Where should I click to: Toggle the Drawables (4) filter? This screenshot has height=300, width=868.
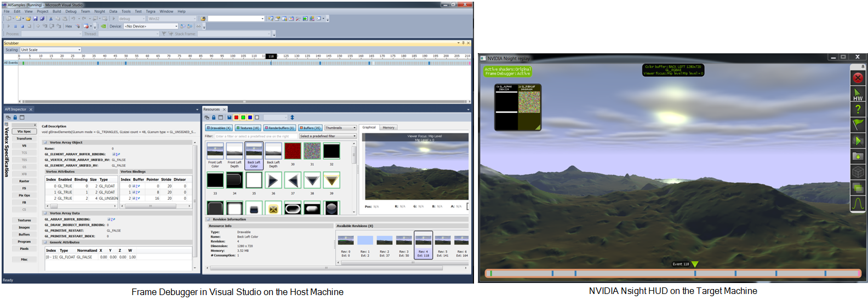tap(218, 128)
